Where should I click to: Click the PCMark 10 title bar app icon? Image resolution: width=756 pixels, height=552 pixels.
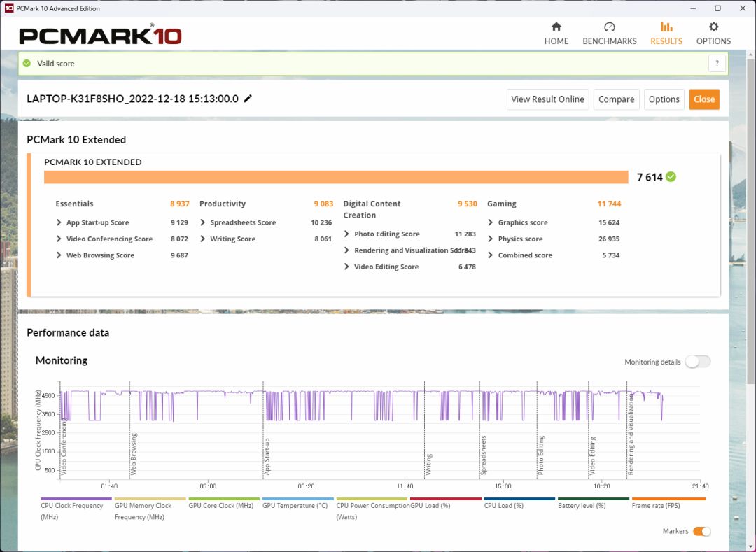[9, 8]
